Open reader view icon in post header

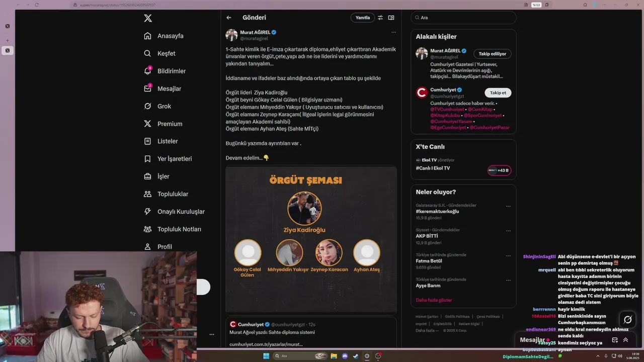click(391, 18)
